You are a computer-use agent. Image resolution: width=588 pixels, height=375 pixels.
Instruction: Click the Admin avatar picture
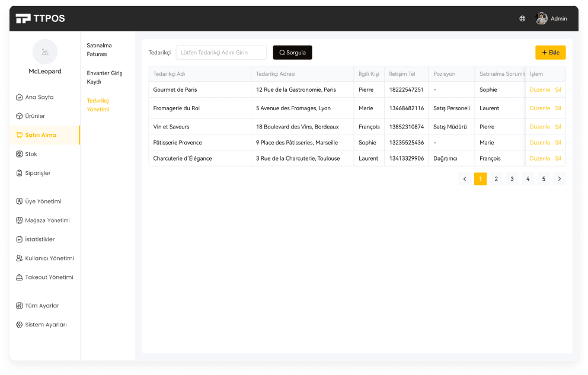pos(541,18)
